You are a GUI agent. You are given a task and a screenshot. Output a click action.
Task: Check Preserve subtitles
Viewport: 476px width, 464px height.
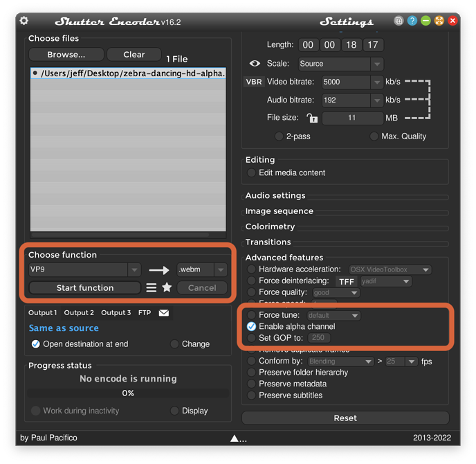click(251, 395)
